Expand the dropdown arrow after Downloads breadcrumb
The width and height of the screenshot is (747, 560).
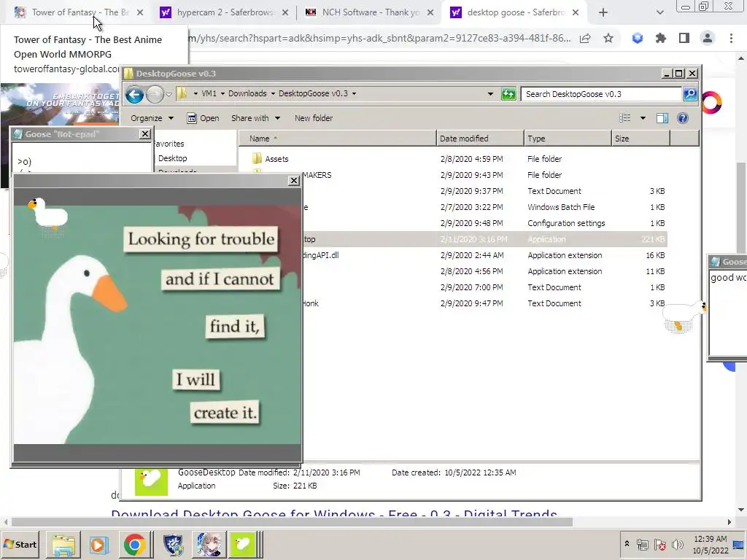pyautogui.click(x=273, y=93)
